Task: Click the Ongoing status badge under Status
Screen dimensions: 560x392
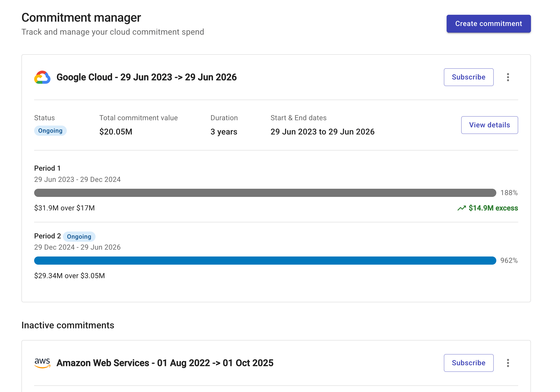Action: coord(50,131)
